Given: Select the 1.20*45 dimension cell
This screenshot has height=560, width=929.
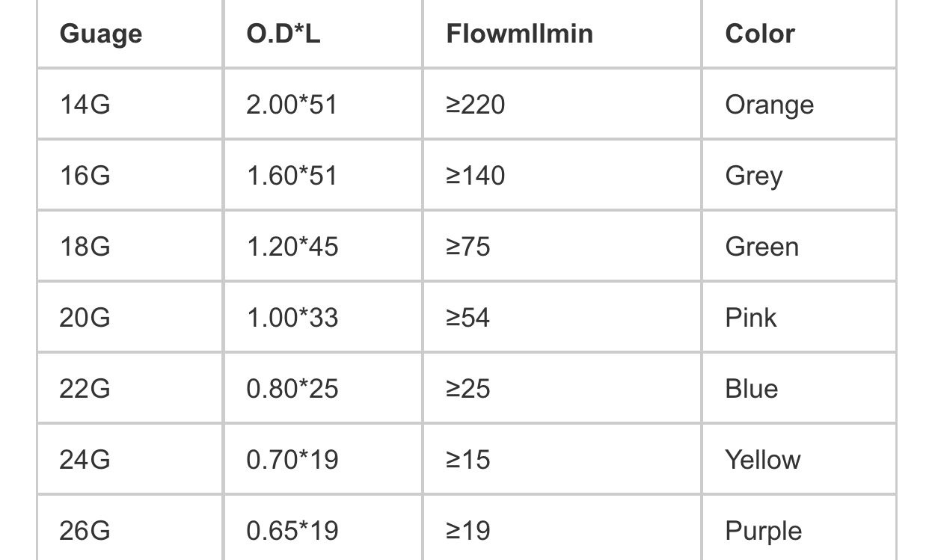Looking at the screenshot, I should [x=292, y=247].
